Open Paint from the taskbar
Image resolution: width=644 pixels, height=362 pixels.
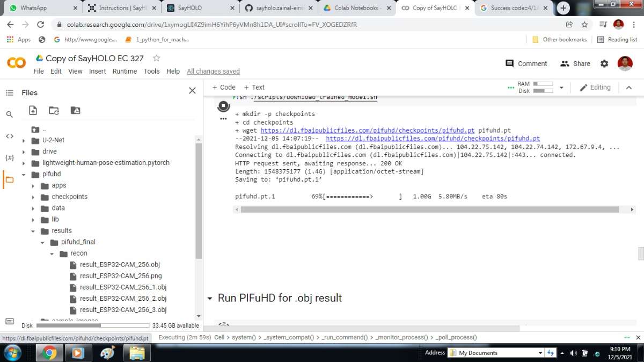click(108, 353)
